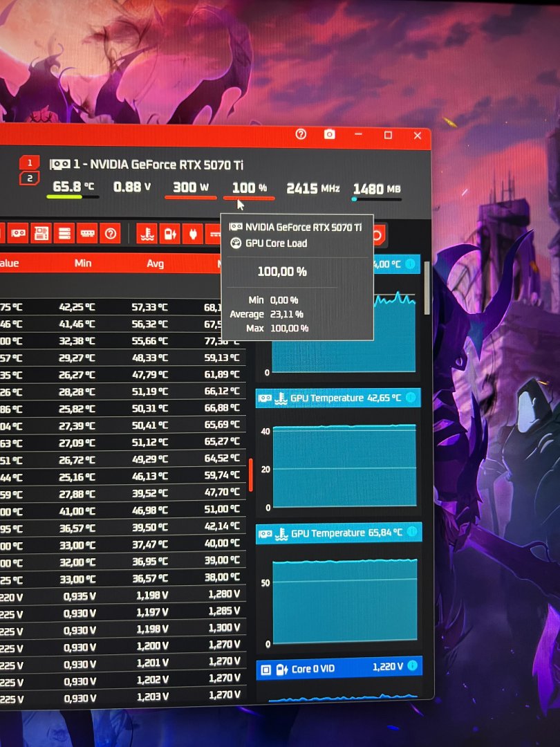Click the GPU card icon beside the NVIDIA title
The width and height of the screenshot is (560, 747).
tap(59, 165)
